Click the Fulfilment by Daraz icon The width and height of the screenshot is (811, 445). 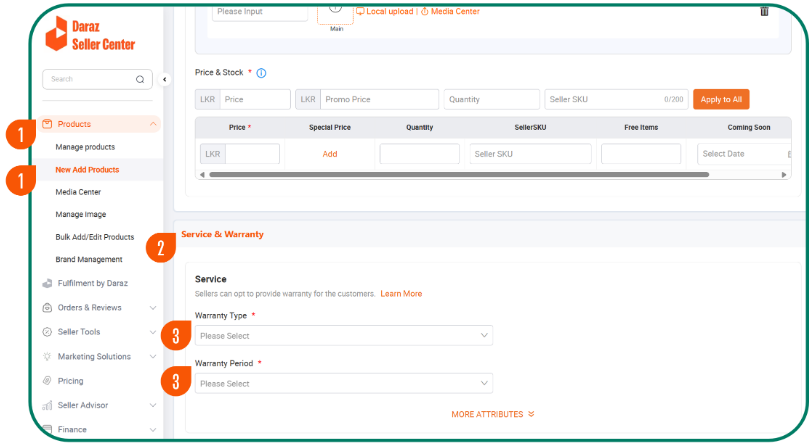(x=47, y=283)
